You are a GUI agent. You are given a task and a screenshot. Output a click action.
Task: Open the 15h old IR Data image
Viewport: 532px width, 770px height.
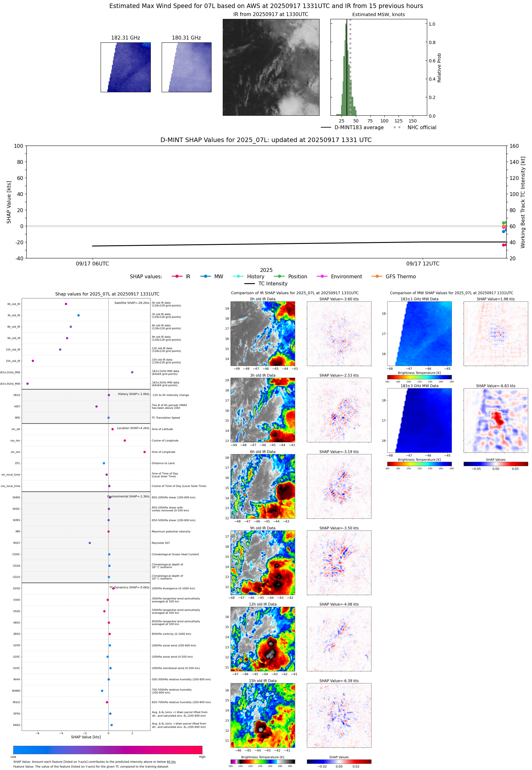263,715
